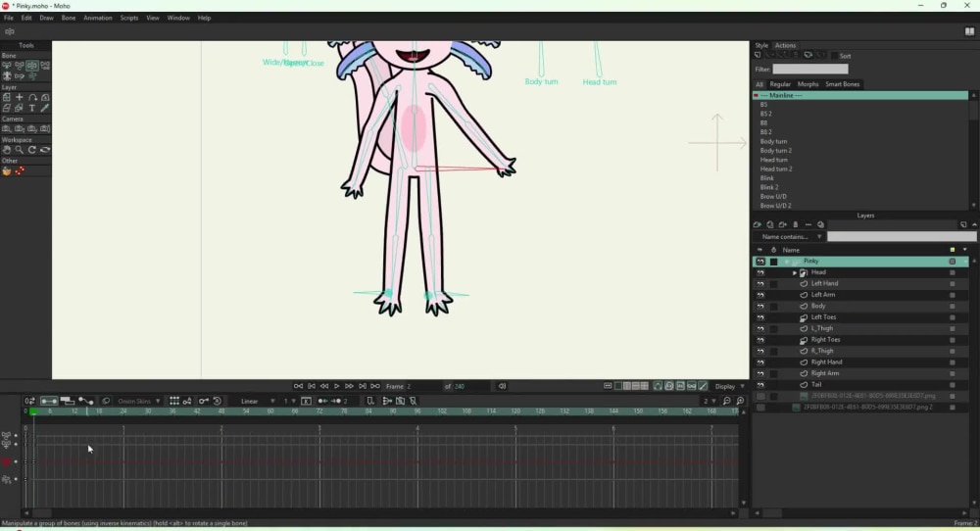
Task: Click the Pinky layer color tag
Action: (x=953, y=262)
